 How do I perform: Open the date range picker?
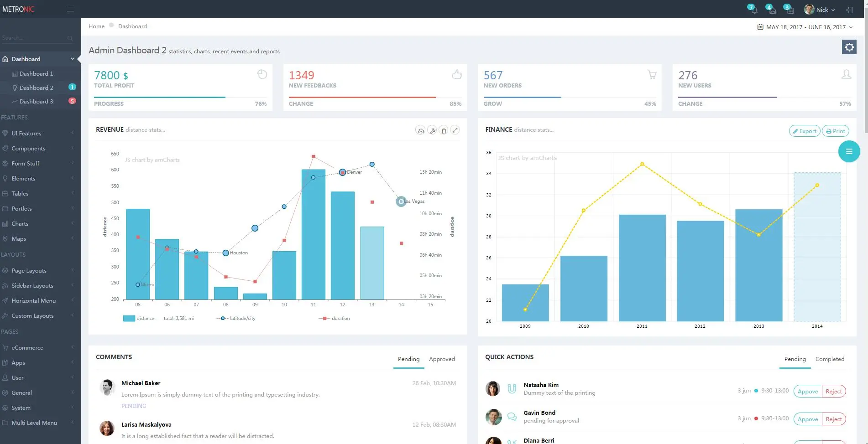[805, 27]
